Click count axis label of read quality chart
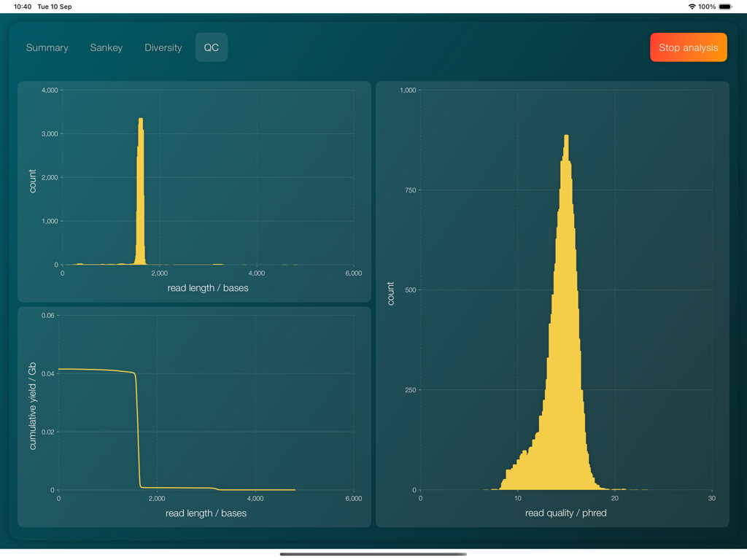The height and width of the screenshot is (560, 747). (390, 293)
